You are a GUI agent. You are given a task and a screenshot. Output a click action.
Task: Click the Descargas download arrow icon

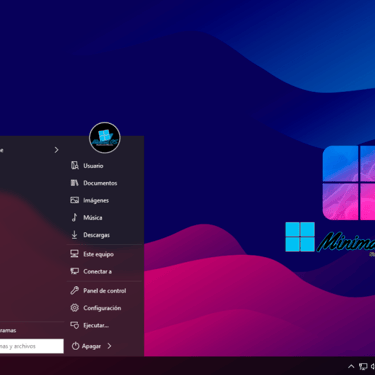(x=75, y=235)
